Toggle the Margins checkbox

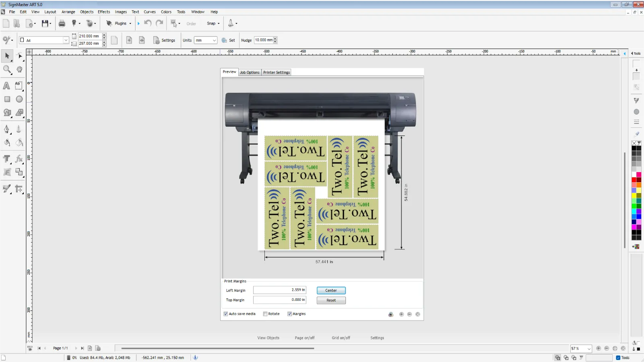point(289,314)
